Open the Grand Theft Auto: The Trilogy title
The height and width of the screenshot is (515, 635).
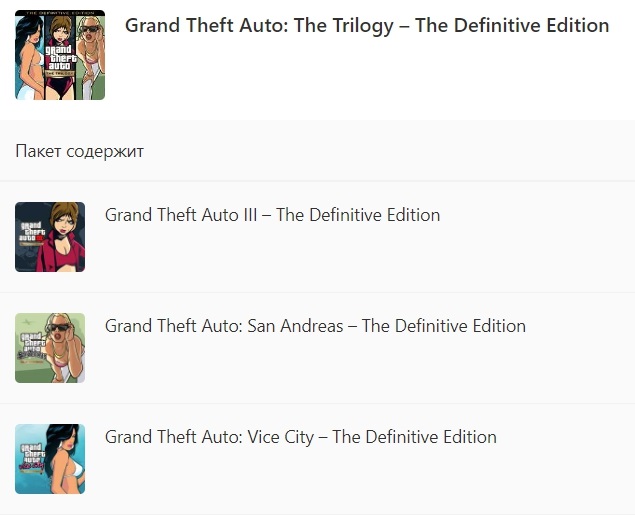point(366,26)
